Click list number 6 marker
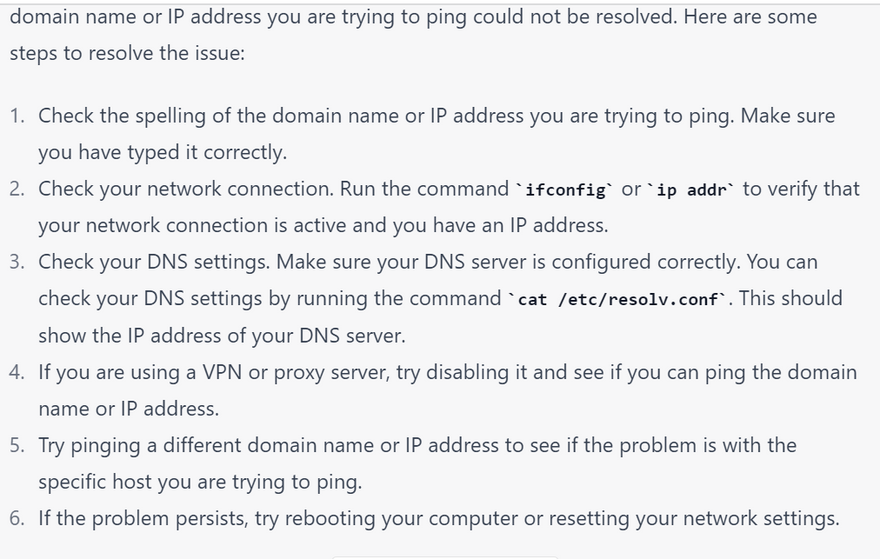Image resolution: width=880 pixels, height=559 pixels. coord(16,519)
